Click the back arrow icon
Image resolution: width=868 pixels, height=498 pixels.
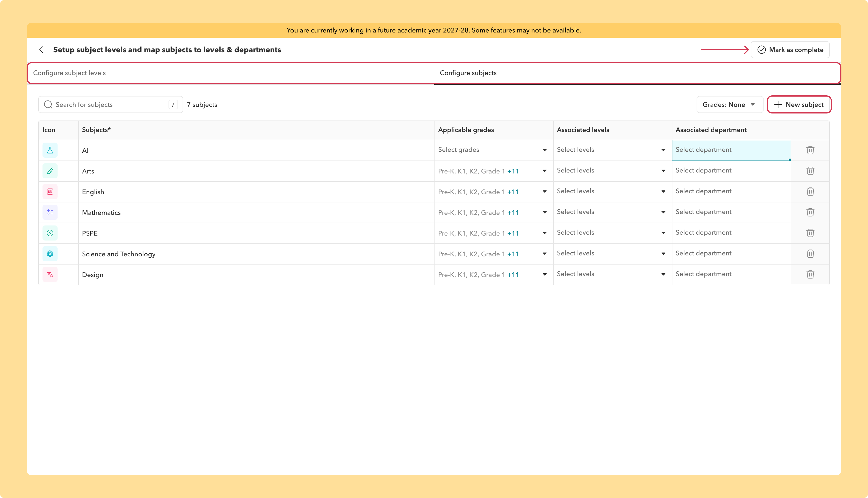(41, 50)
